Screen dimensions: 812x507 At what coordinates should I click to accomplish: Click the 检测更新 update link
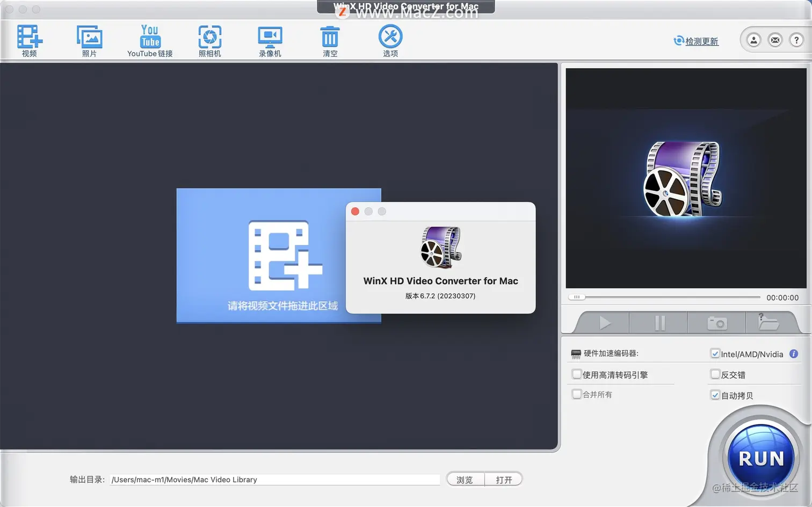click(x=700, y=40)
